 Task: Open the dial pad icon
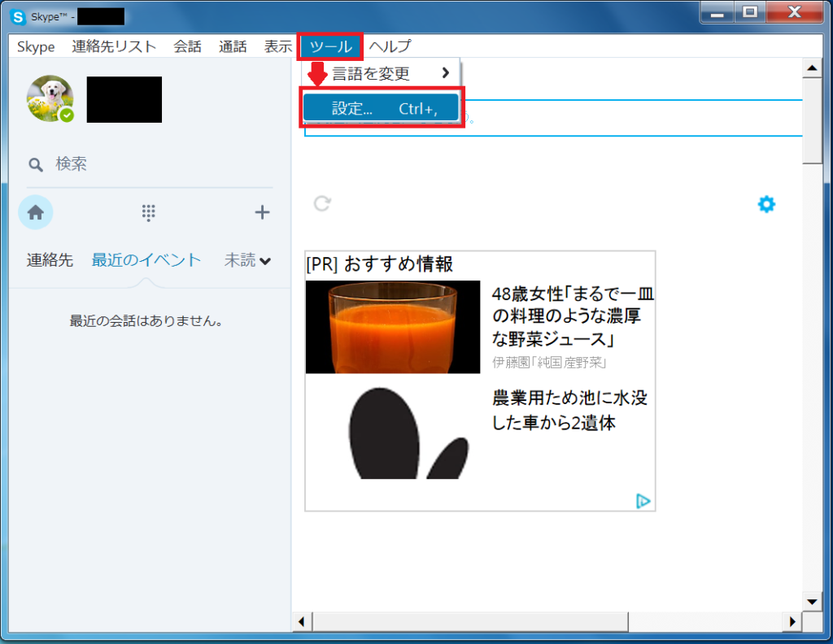click(148, 212)
